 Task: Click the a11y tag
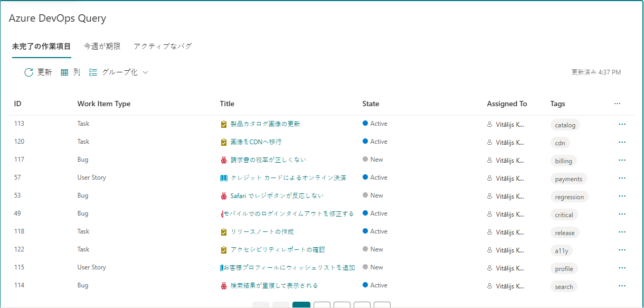(561, 251)
